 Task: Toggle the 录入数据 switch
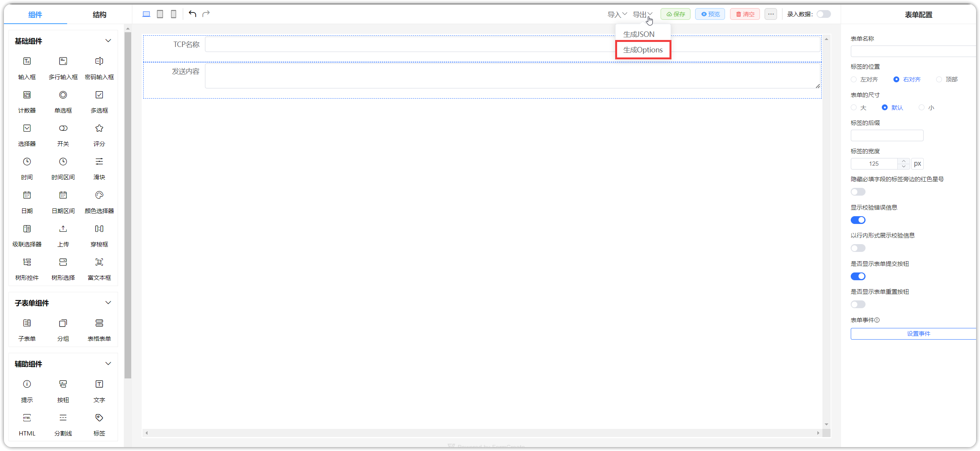[x=824, y=14]
